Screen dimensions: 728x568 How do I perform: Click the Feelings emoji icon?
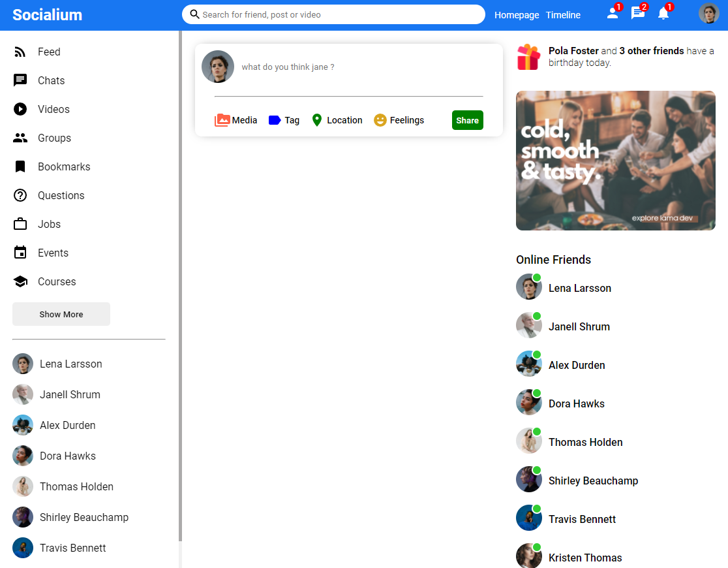point(380,120)
